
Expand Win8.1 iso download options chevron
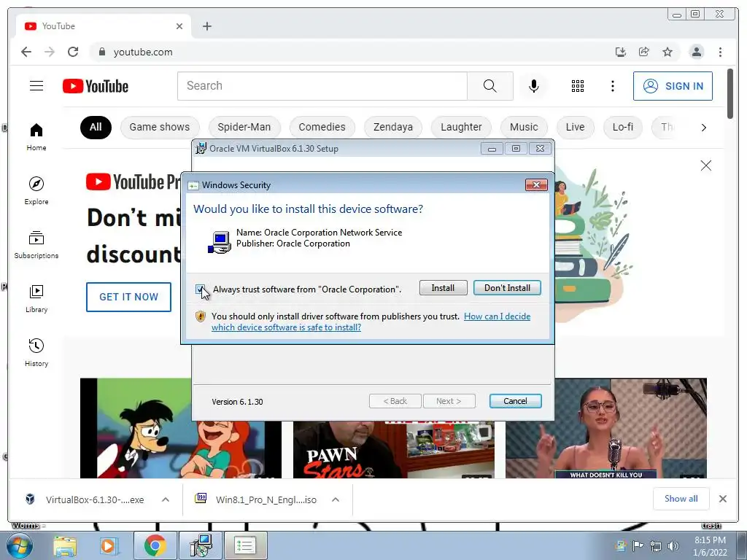(336, 499)
